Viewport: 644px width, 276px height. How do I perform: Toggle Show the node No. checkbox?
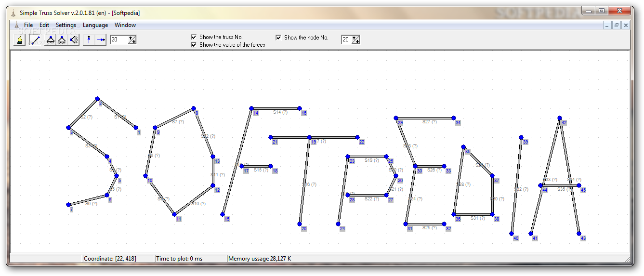pyautogui.click(x=278, y=37)
